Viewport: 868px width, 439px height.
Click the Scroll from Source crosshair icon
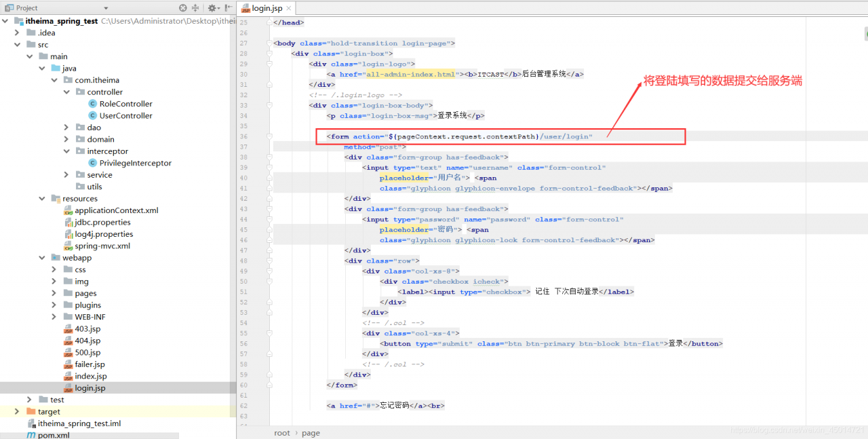183,8
